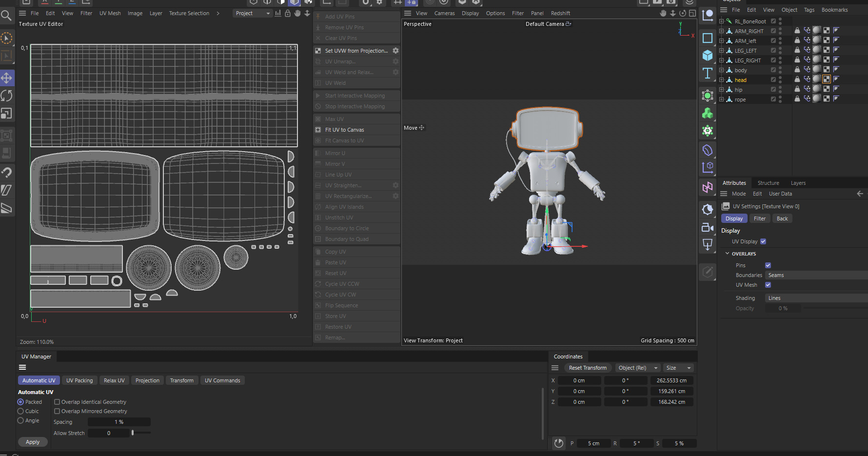Select the Move tool in left toolbar
Image resolution: width=868 pixels, height=456 pixels.
pyautogui.click(x=7, y=78)
